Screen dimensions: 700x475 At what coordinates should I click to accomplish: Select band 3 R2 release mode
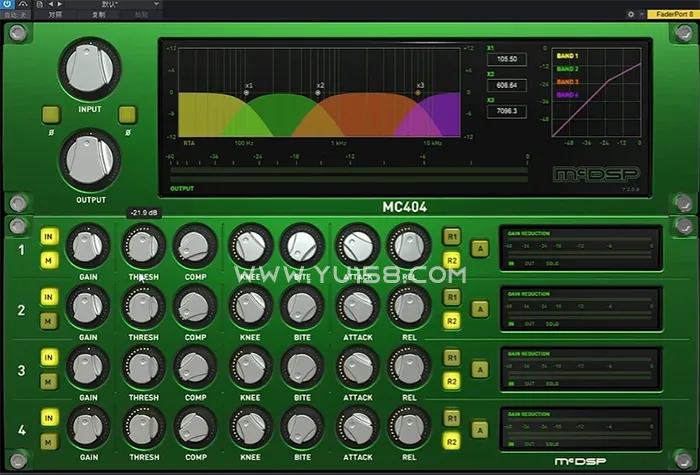point(452,381)
